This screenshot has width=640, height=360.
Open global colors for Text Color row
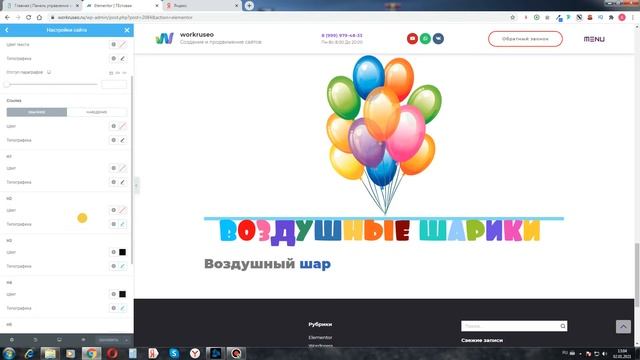click(113, 44)
